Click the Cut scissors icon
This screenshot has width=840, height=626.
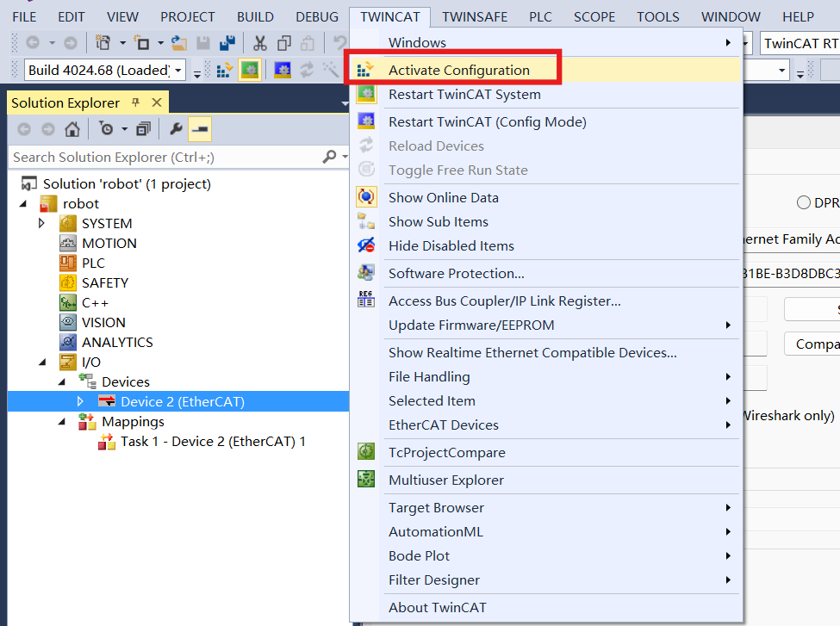259,42
